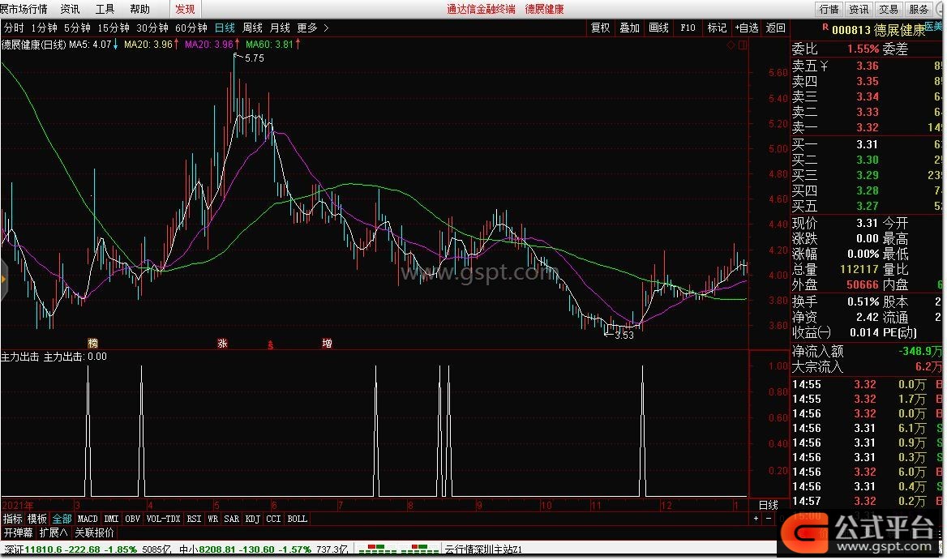Select the 15分钟 timeframe
947x560 pixels.
pyautogui.click(x=114, y=28)
